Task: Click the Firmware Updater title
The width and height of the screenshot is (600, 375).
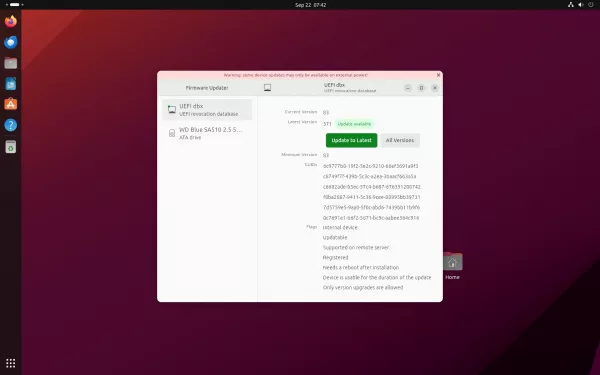Action: tap(207, 88)
